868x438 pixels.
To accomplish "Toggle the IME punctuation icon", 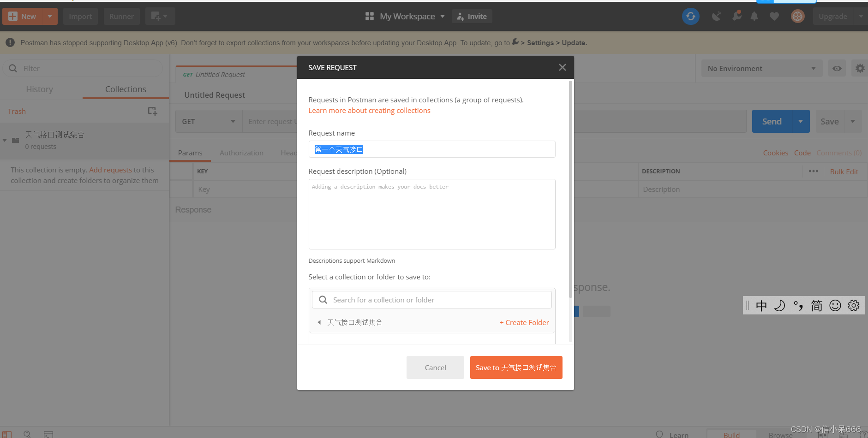I will click(x=798, y=305).
